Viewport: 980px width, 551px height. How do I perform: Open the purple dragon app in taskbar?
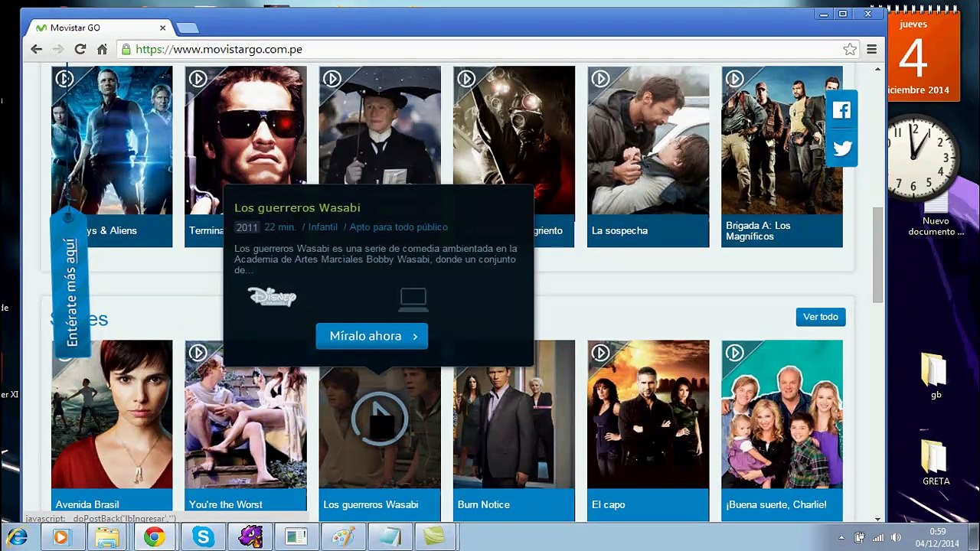coord(250,537)
